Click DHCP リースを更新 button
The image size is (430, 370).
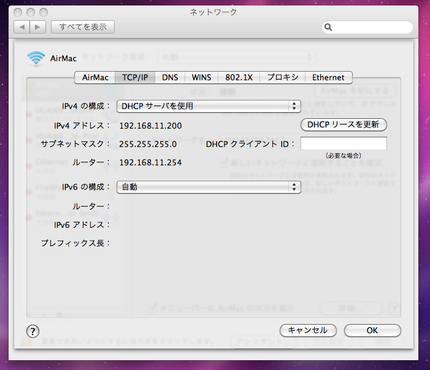click(343, 125)
